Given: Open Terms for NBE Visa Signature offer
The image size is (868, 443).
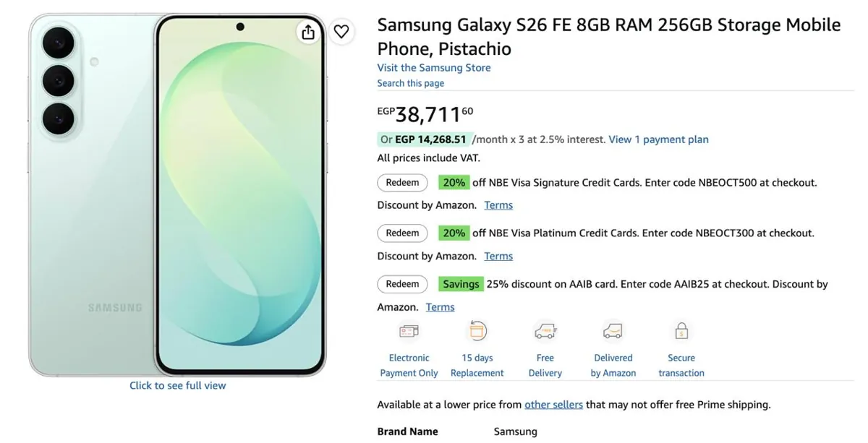Looking at the screenshot, I should click(498, 205).
